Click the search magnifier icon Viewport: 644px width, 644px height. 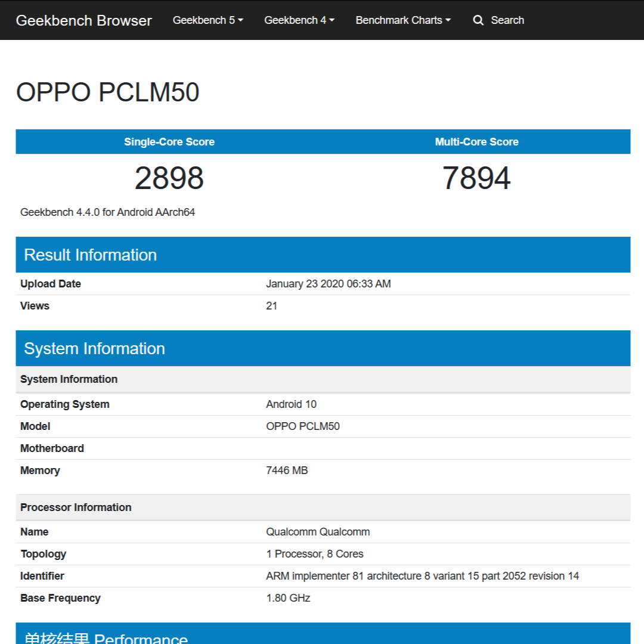tap(478, 20)
